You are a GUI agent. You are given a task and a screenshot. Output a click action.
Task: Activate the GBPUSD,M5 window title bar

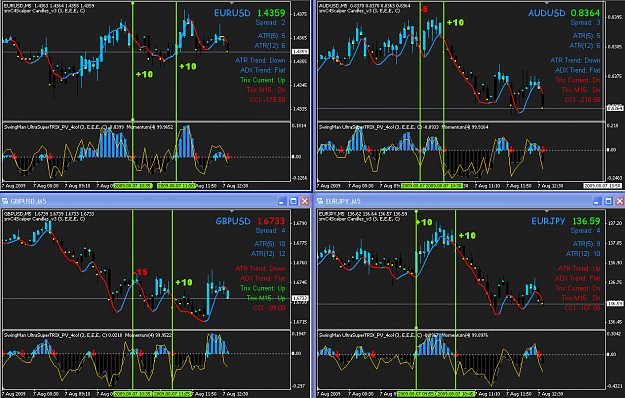click(155, 201)
